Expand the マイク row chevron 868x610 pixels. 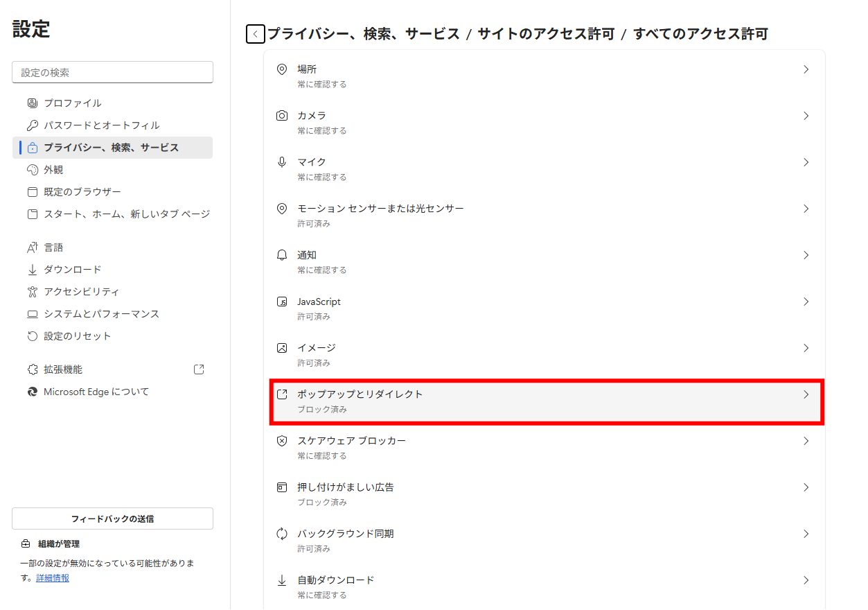click(x=806, y=162)
